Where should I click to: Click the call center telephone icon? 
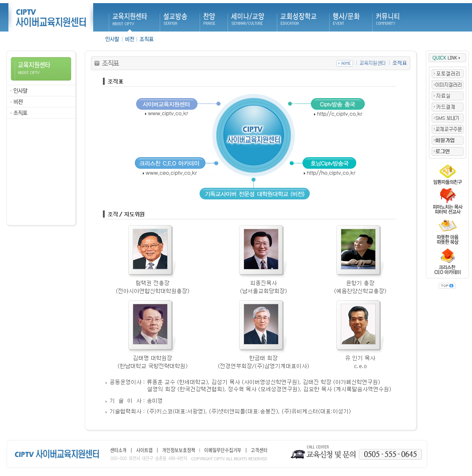(x=298, y=454)
